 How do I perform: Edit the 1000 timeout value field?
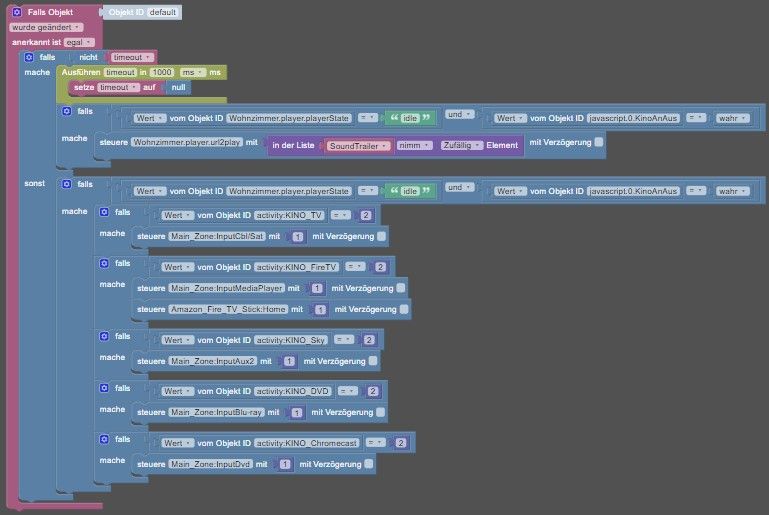pyautogui.click(x=162, y=72)
